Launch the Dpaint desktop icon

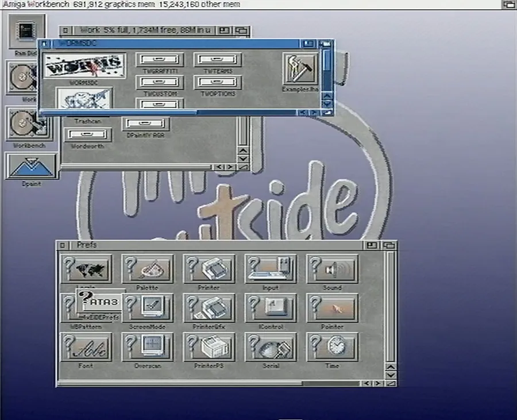[31, 166]
